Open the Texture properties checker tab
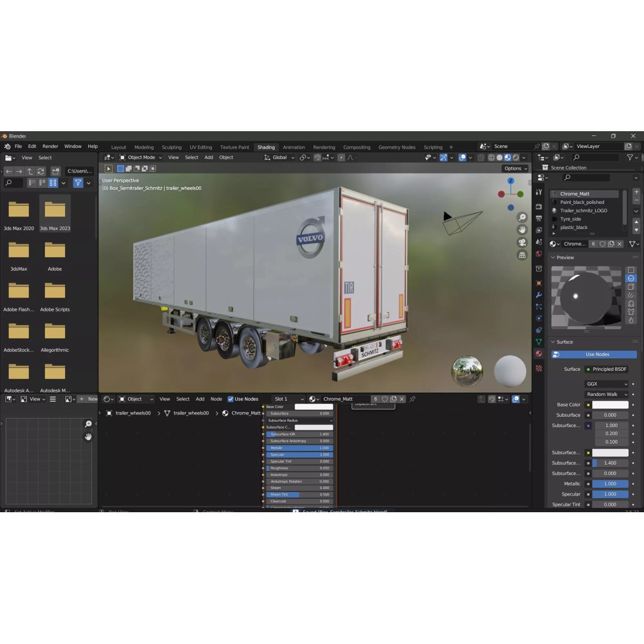 [539, 369]
